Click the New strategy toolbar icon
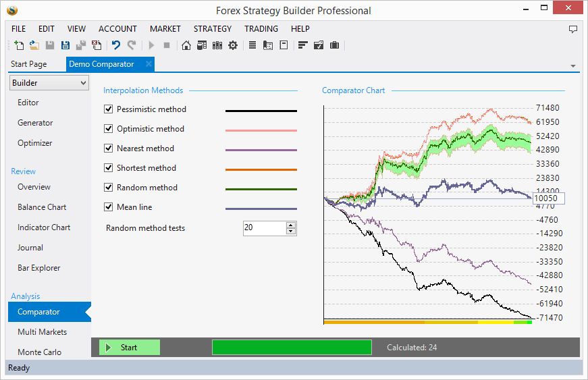This screenshot has height=380, width=588. tap(19, 45)
